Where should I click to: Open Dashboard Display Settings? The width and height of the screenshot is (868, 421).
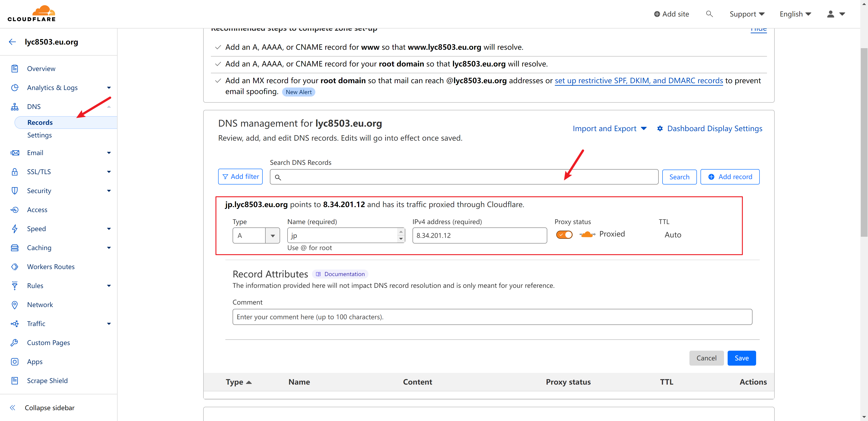coord(710,128)
